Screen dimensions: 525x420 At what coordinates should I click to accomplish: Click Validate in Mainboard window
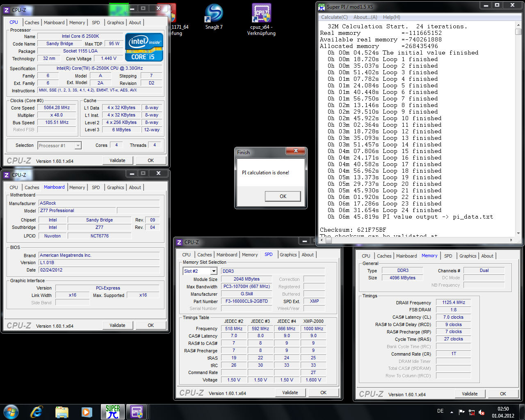tap(117, 325)
